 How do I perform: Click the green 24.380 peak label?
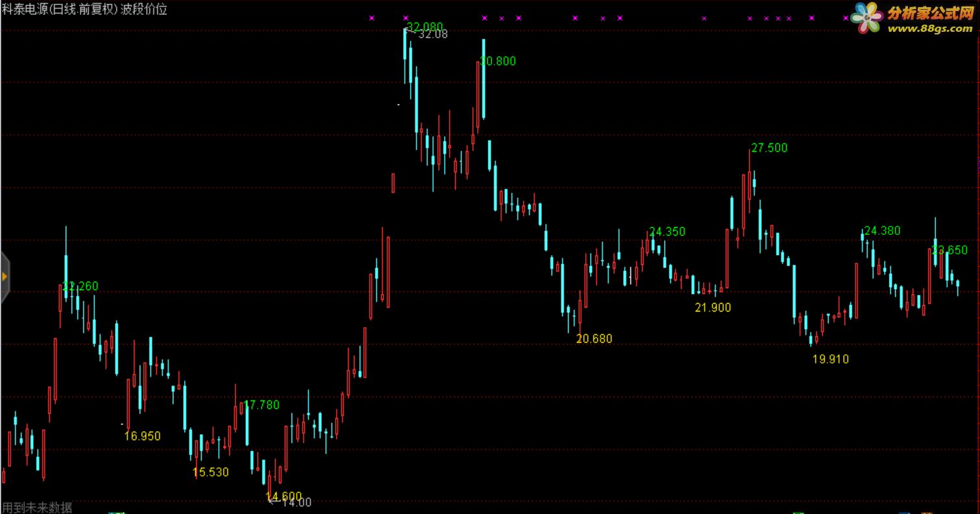(x=883, y=230)
